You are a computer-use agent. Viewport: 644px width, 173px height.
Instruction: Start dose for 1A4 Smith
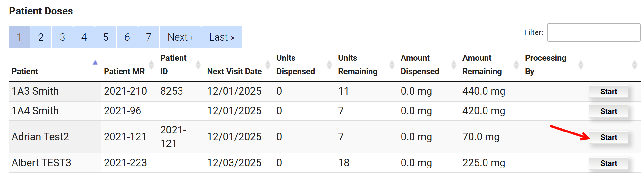[608, 111]
